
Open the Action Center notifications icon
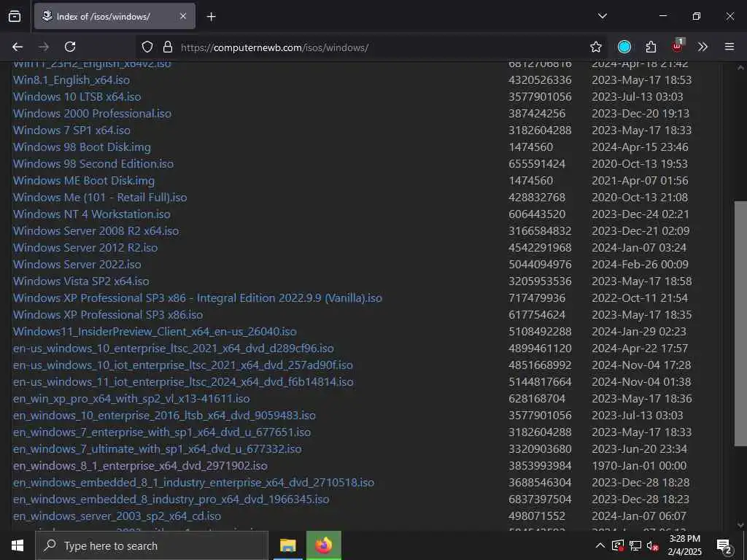(x=724, y=546)
